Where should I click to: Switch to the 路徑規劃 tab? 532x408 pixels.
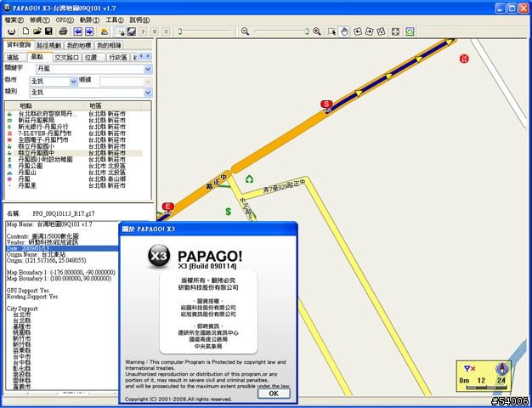tap(48, 45)
